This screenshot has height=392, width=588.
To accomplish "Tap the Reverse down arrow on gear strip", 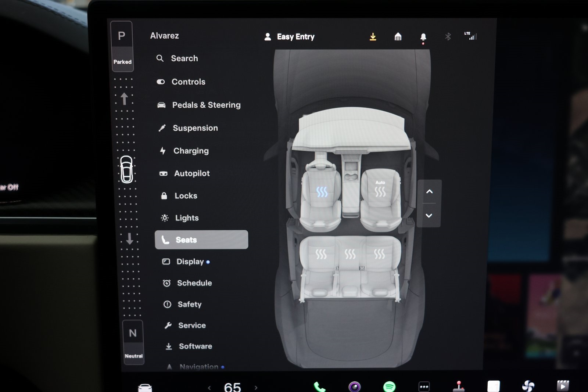I will tap(130, 238).
